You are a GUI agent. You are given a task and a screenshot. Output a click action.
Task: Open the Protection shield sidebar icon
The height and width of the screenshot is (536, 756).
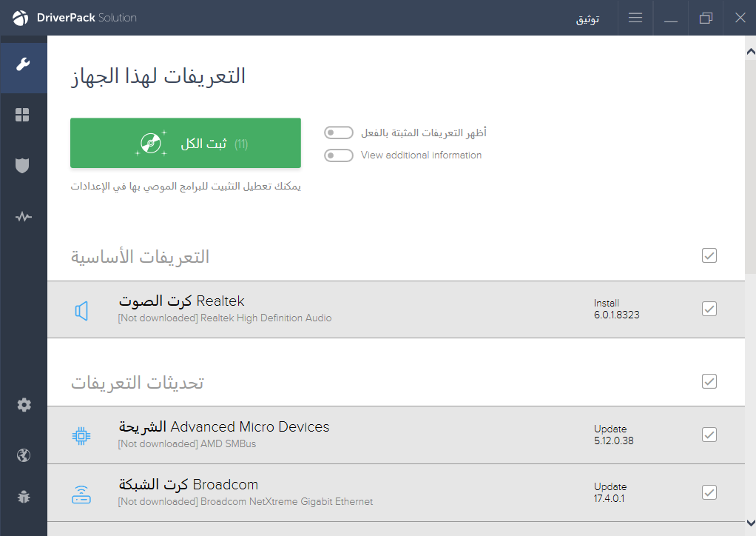click(x=22, y=166)
